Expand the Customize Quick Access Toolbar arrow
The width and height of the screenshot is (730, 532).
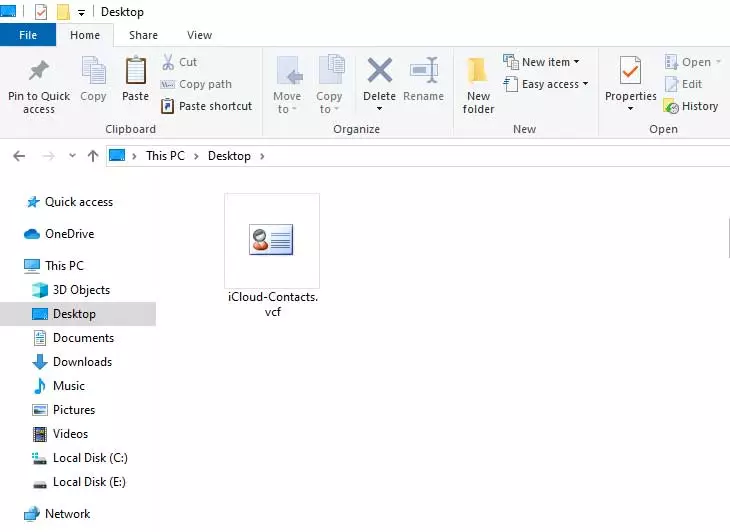81,13
